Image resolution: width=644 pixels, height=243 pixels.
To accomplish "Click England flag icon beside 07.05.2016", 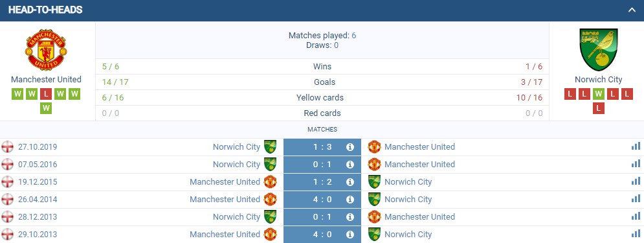I will [7, 165].
